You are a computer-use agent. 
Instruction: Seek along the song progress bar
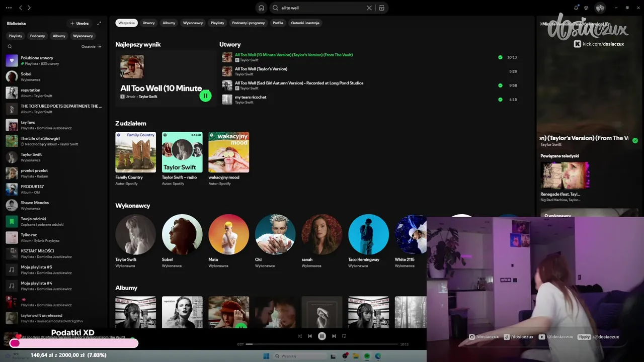[322, 344]
